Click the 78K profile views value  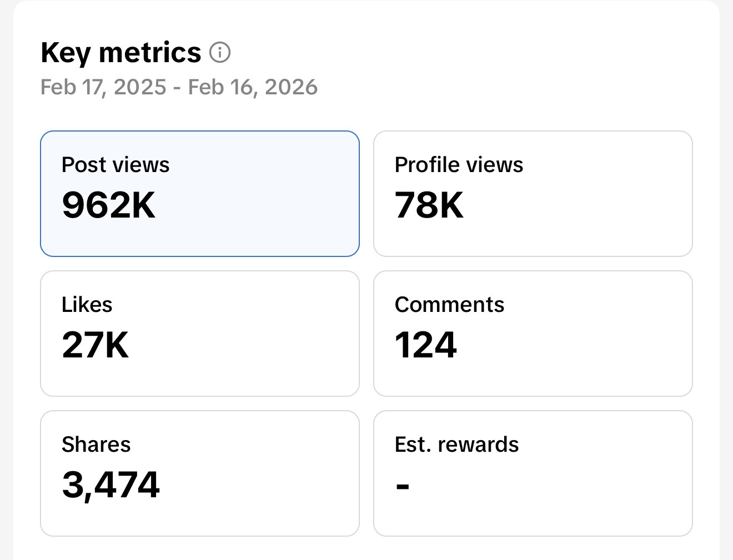click(429, 206)
